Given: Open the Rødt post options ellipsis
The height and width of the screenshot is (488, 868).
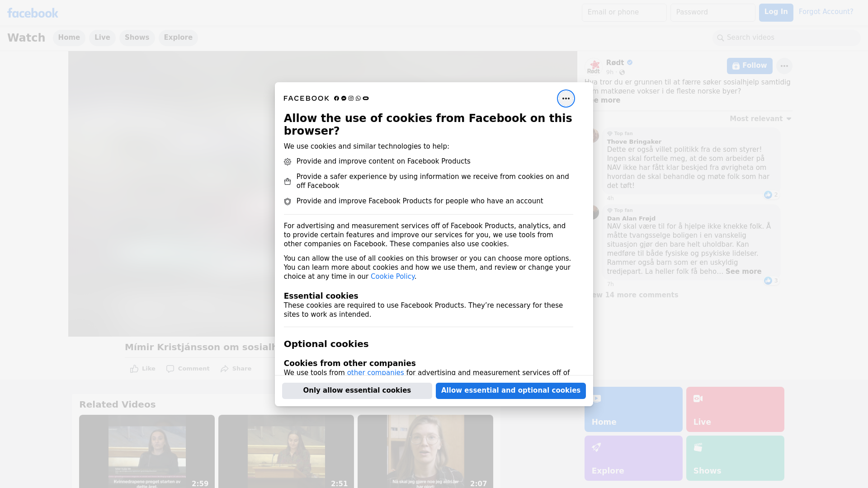Looking at the screenshot, I should pos(784,66).
